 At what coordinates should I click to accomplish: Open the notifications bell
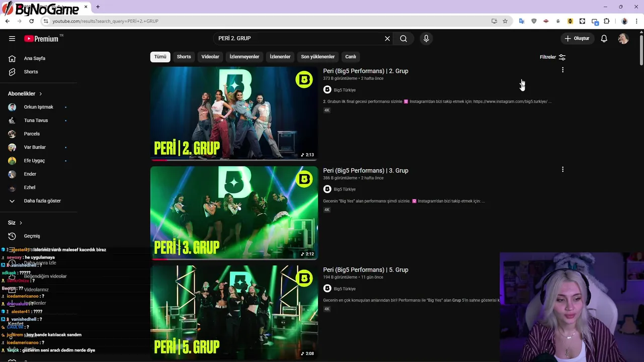pos(604,39)
